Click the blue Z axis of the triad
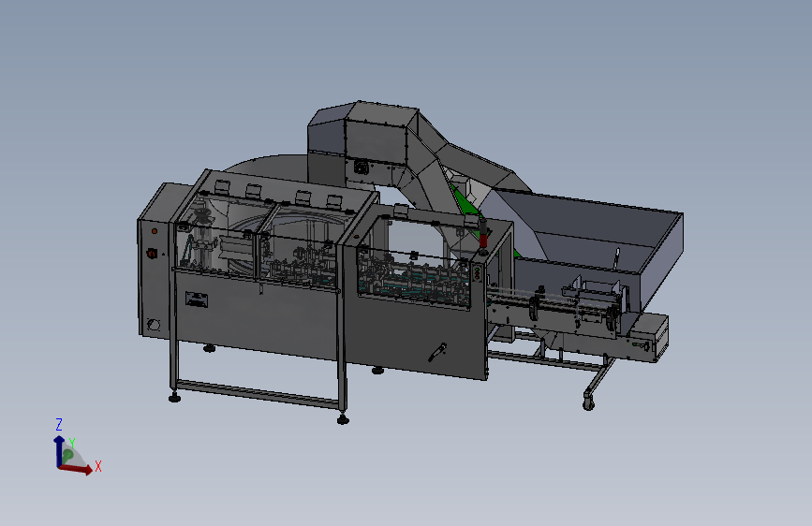812x526 pixels. tap(59, 451)
